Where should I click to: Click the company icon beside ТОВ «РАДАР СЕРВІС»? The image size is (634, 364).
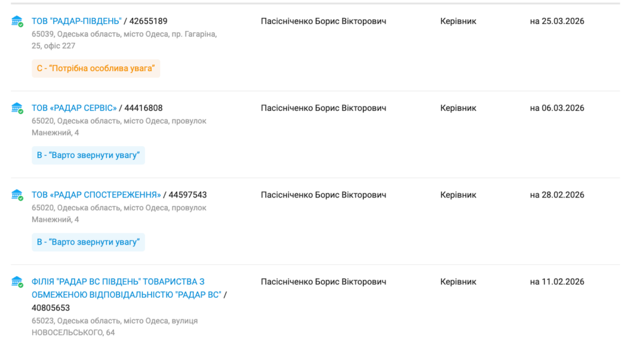(x=17, y=108)
